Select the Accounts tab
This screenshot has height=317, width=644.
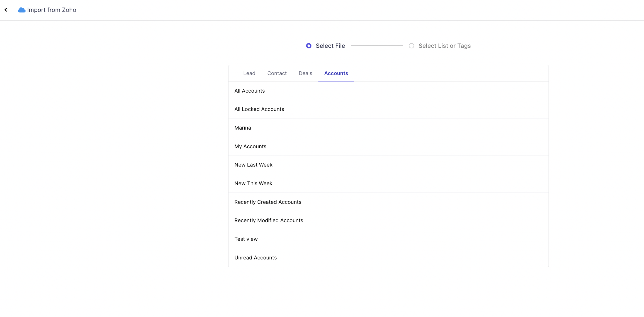tap(336, 73)
